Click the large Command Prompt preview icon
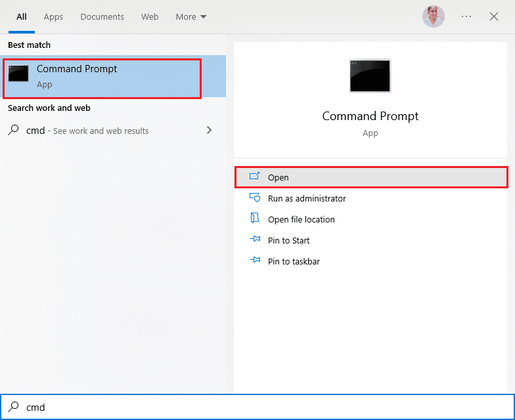 [x=370, y=75]
